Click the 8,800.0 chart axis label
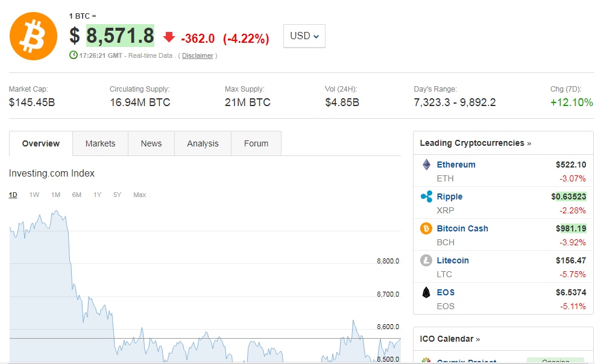Image resolution: width=595 pixels, height=364 pixels. pyautogui.click(x=388, y=261)
